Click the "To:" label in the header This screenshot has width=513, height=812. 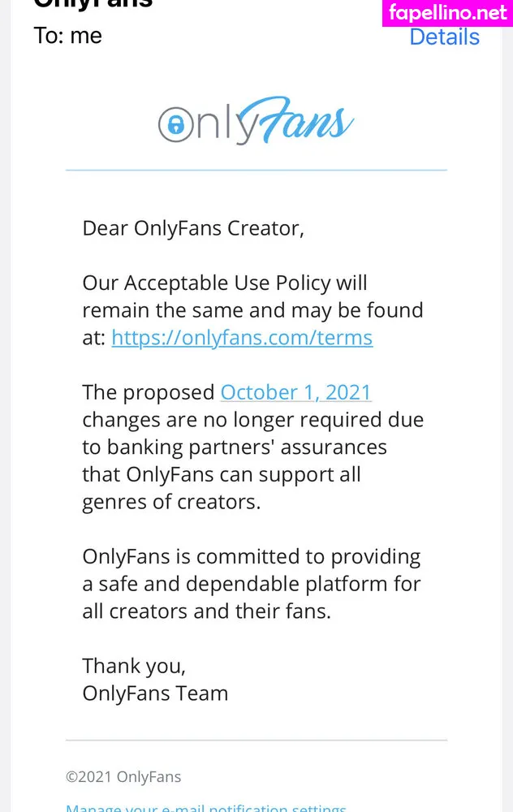[x=49, y=36]
